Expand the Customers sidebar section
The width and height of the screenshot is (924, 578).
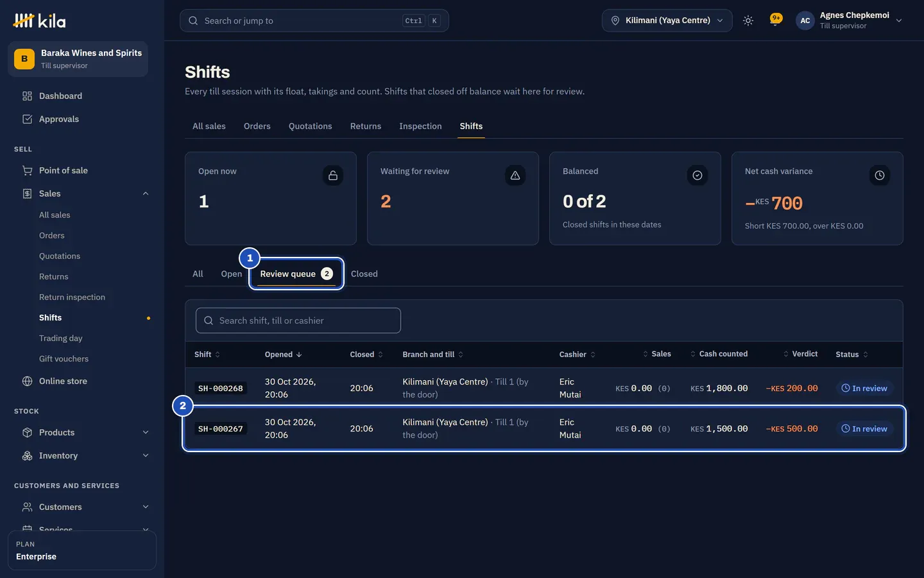[146, 507]
